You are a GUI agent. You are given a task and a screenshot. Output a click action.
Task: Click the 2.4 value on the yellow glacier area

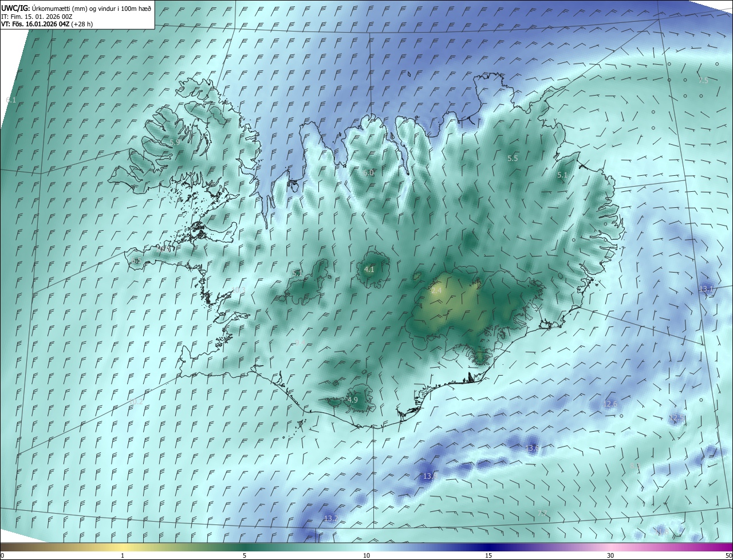click(x=436, y=291)
